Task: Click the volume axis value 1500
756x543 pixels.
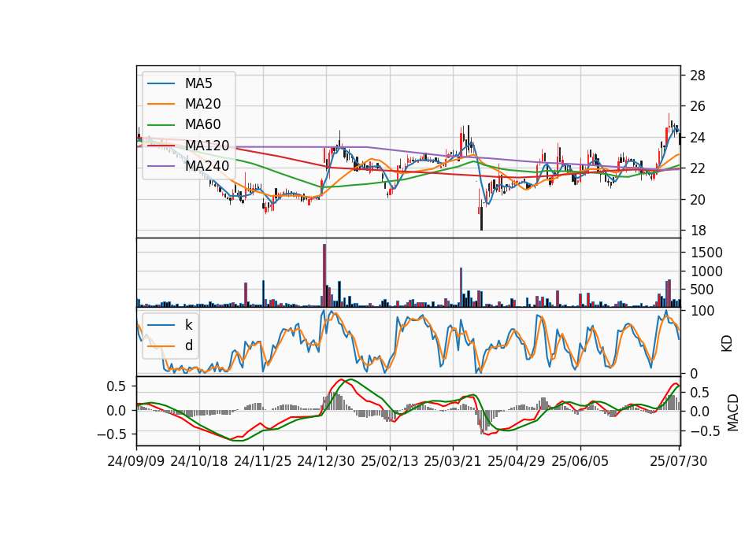Action: [x=706, y=253]
